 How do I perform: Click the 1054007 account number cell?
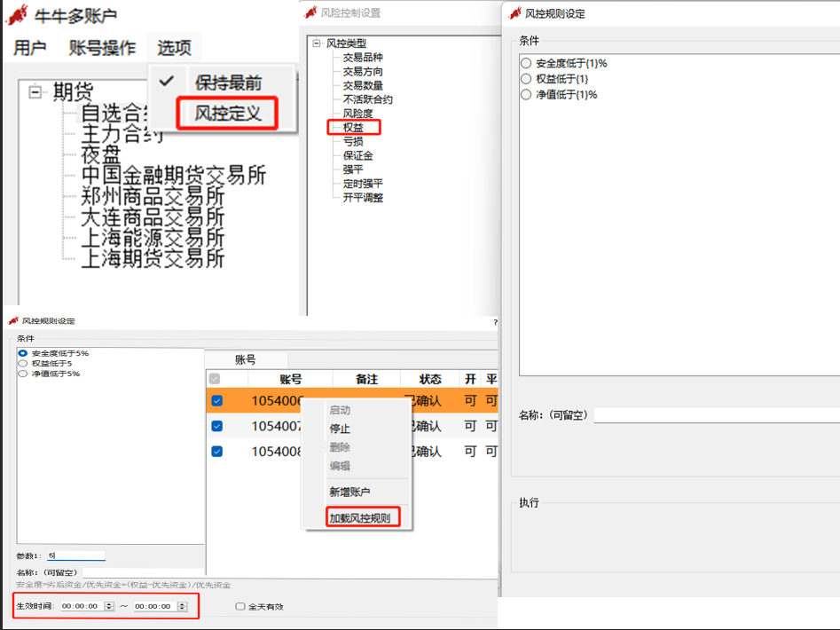[x=277, y=426]
